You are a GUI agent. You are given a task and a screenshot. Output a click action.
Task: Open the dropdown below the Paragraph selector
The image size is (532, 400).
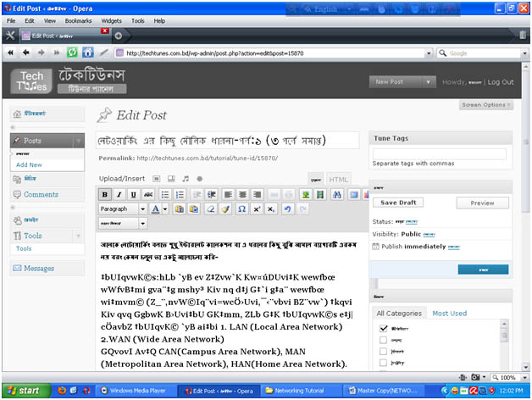tap(123, 223)
